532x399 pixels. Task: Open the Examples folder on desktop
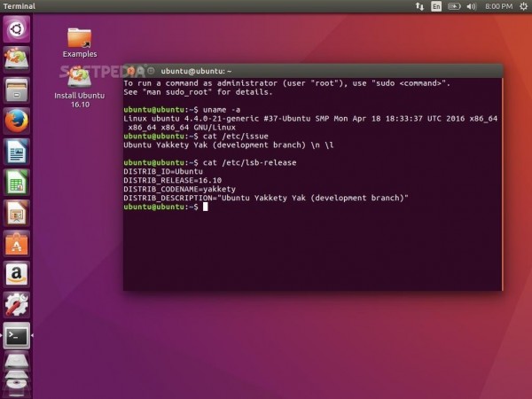(80, 43)
